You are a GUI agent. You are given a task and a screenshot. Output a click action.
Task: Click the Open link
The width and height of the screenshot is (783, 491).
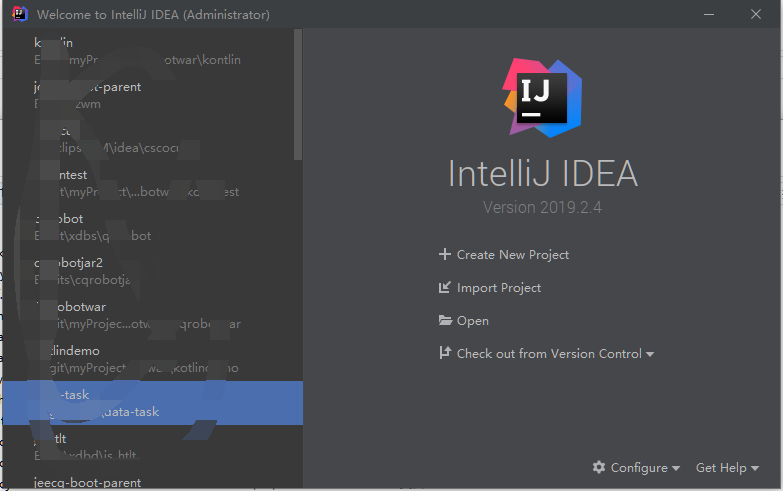472,321
